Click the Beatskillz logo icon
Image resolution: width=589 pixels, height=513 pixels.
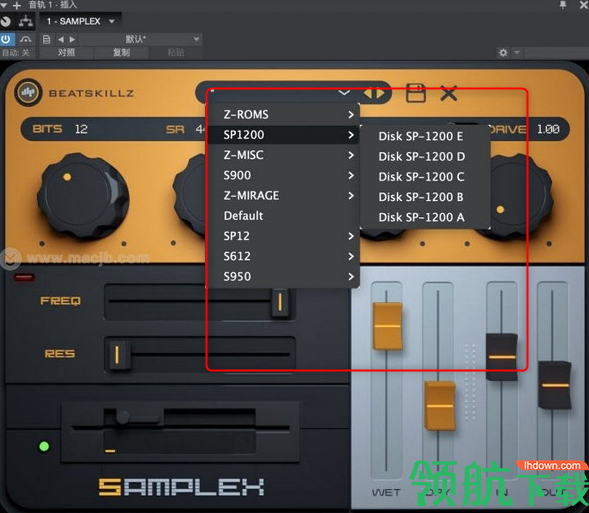[28, 92]
